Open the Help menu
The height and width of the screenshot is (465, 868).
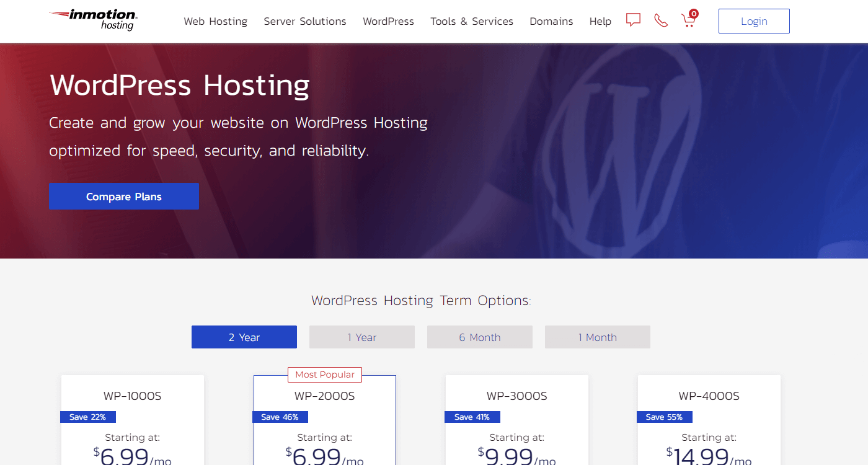pyautogui.click(x=600, y=21)
